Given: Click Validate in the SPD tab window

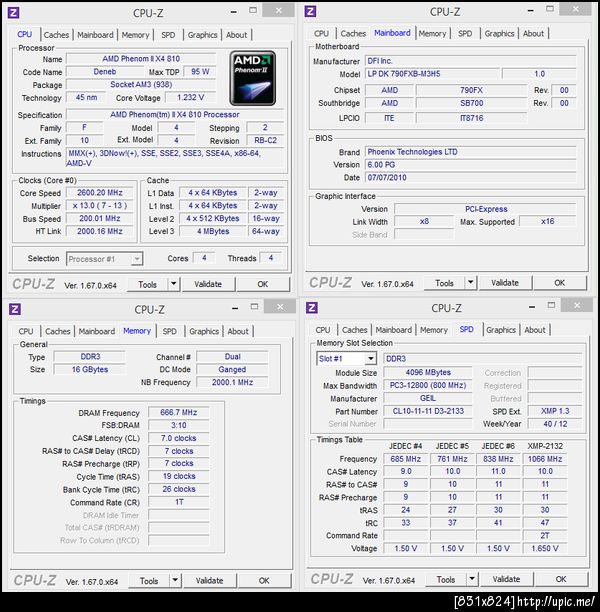Looking at the screenshot, I should pos(507,579).
